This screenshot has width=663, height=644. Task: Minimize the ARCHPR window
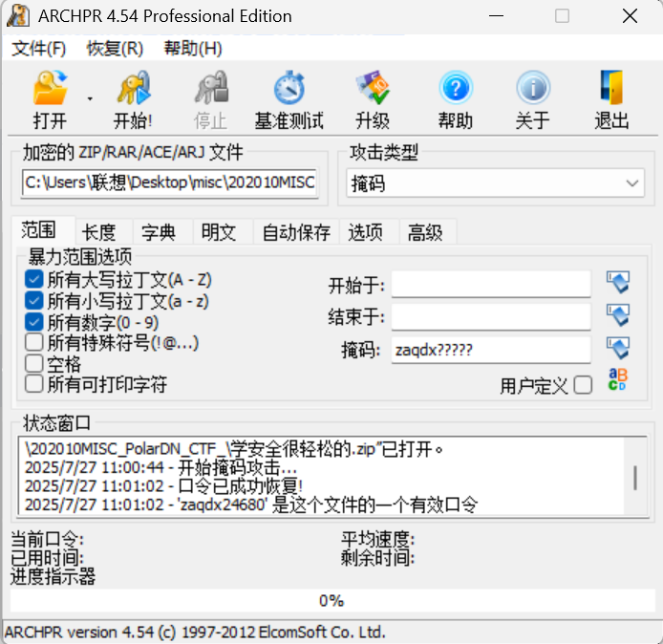[x=496, y=16]
